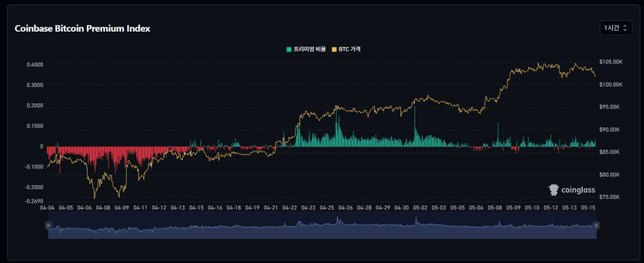Toggle the 프리미엄 비율 legend series
The image size is (644, 263).
click(x=306, y=49)
